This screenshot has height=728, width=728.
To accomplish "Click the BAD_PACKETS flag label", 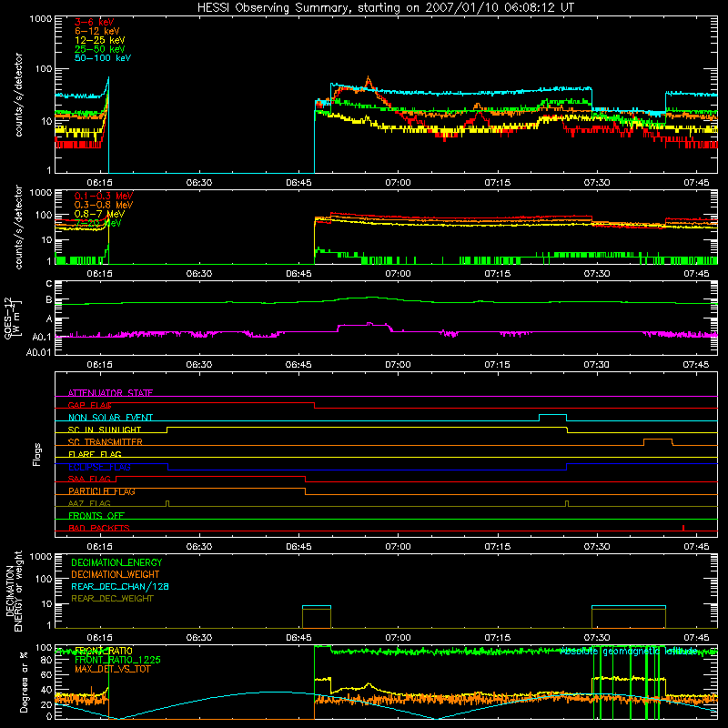I will coord(99,529).
